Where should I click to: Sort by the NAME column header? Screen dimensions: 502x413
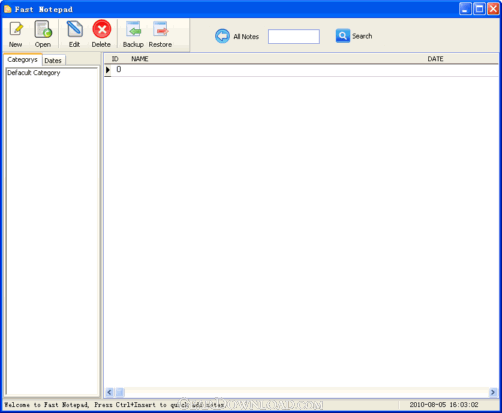click(140, 59)
